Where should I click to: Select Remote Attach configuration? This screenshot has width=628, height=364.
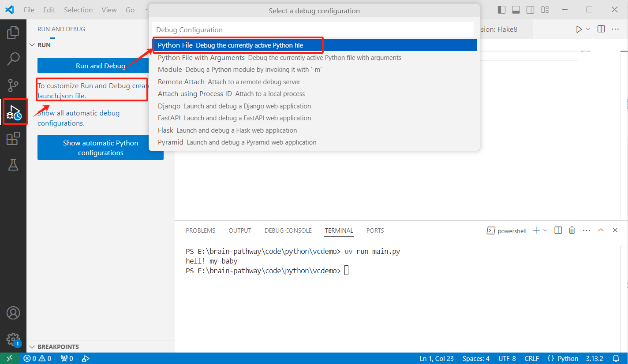(314, 82)
